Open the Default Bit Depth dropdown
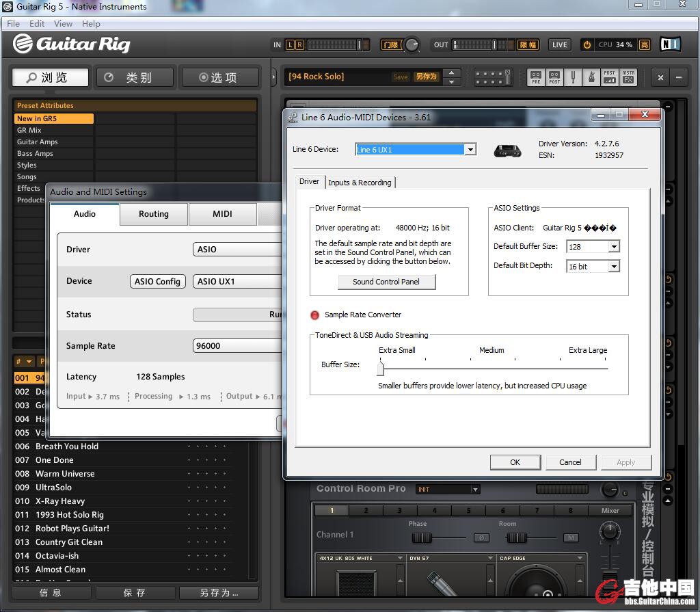This screenshot has width=700, height=612. [613, 267]
